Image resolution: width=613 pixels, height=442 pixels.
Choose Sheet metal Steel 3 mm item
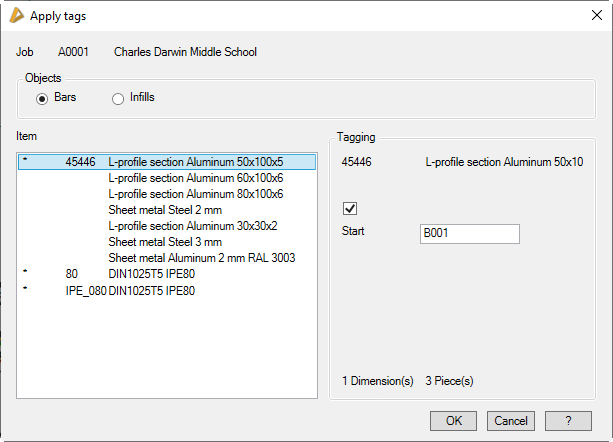click(x=165, y=242)
